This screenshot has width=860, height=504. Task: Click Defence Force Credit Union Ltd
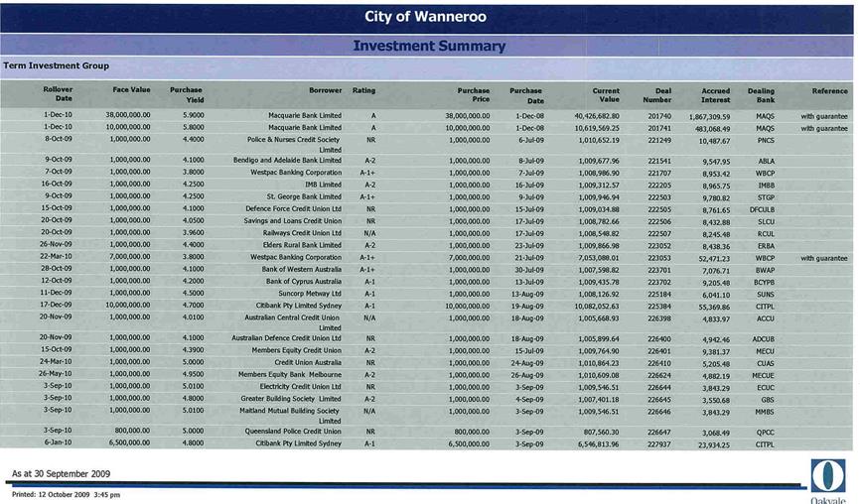click(x=293, y=208)
